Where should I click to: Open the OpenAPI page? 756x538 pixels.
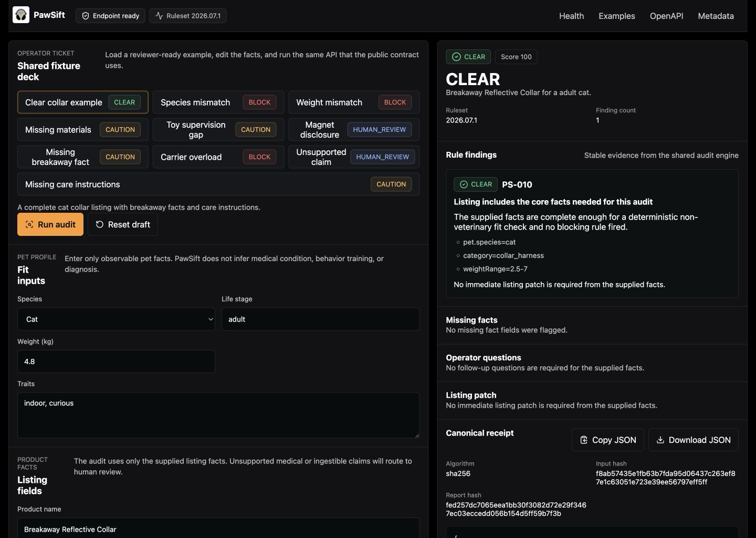coord(666,16)
